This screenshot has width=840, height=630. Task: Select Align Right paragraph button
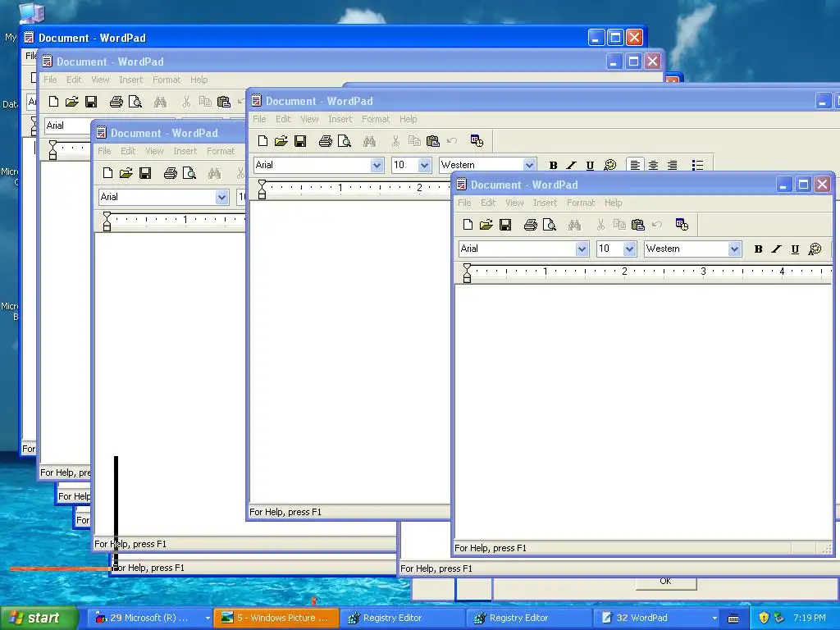point(673,165)
